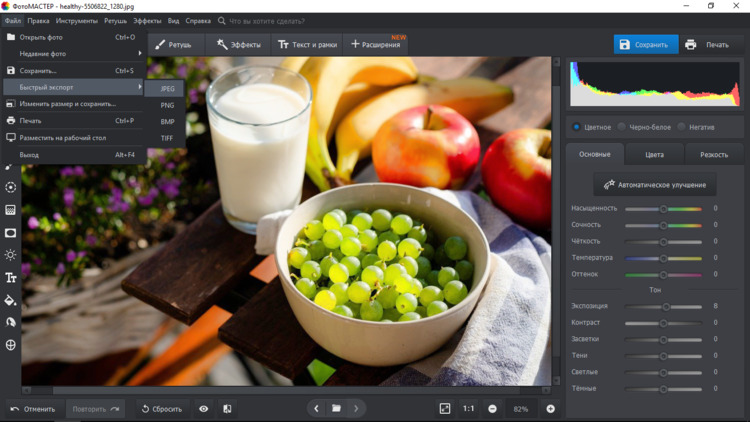Click the vignette tool icon

11,233
